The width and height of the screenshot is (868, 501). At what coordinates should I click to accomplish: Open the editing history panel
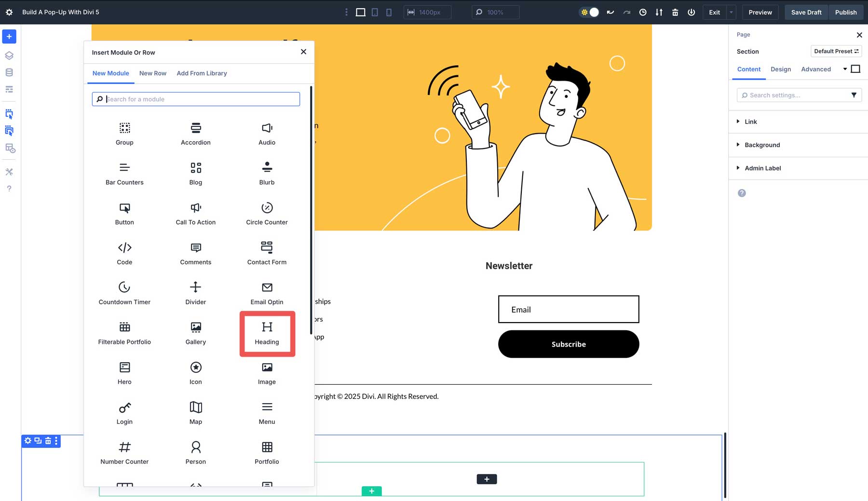[x=642, y=12]
